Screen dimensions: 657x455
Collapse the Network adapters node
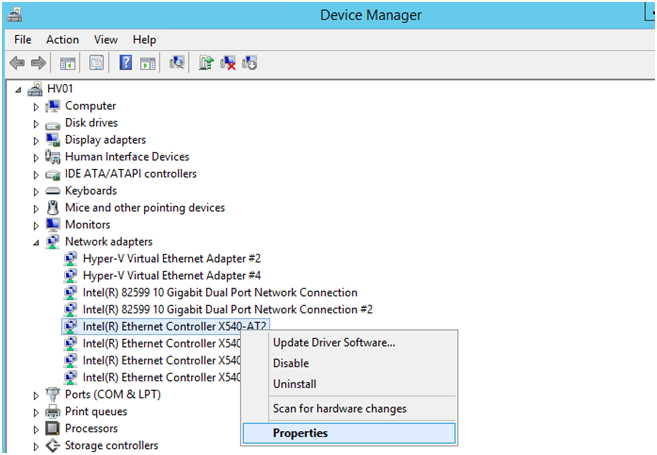[x=36, y=243]
